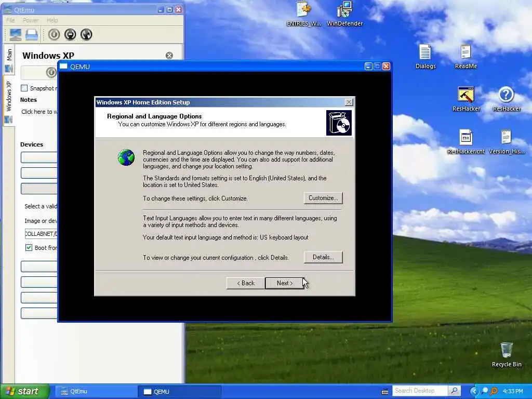
Task: Click the magnifier search button in taskbar
Action: (454, 391)
